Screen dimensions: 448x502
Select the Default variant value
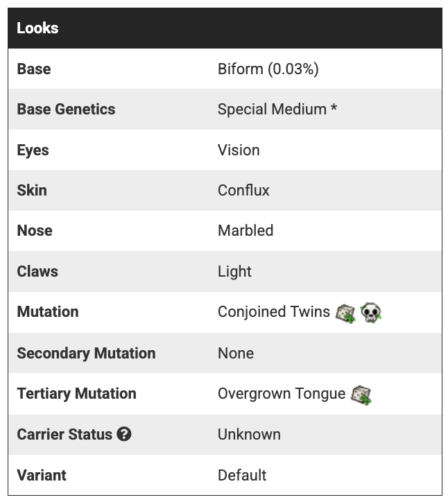242,476
